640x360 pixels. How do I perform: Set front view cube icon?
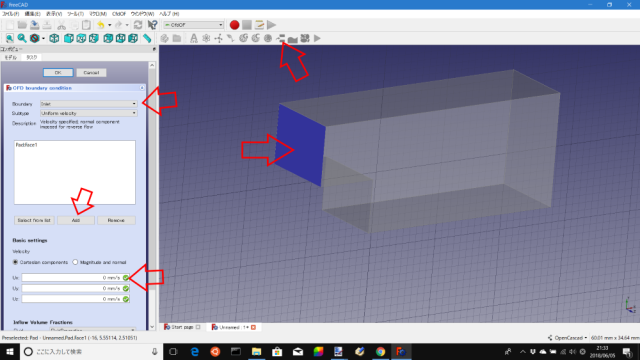(69, 38)
